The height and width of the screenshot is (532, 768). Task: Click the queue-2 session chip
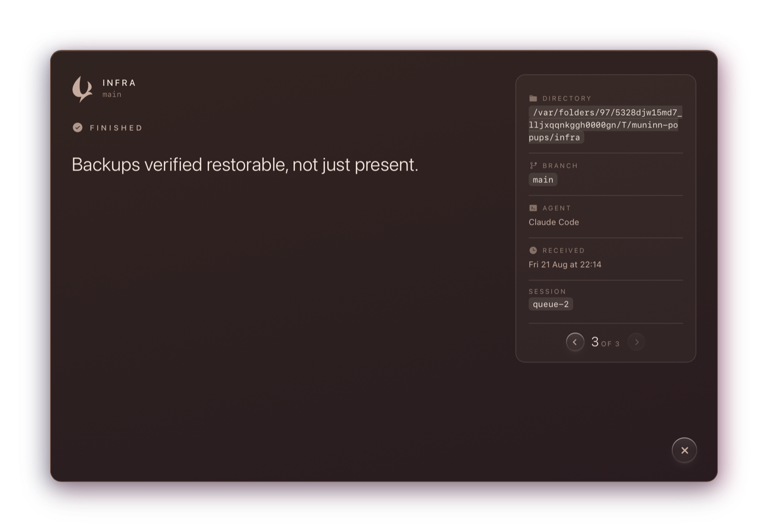pos(550,304)
